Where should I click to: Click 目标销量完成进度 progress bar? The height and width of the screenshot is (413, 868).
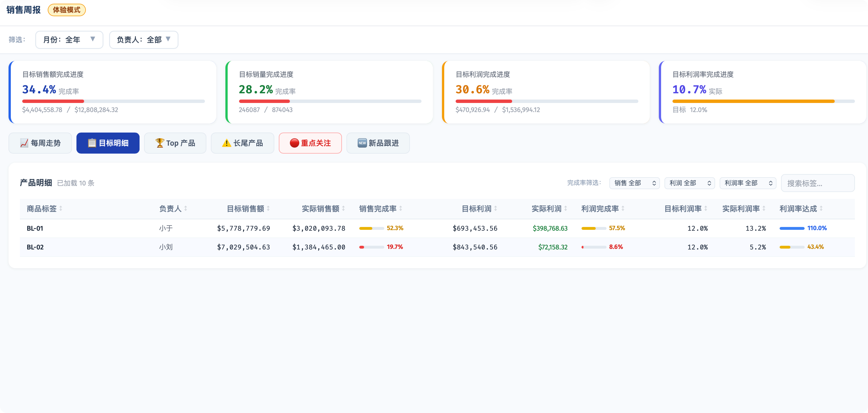point(330,101)
